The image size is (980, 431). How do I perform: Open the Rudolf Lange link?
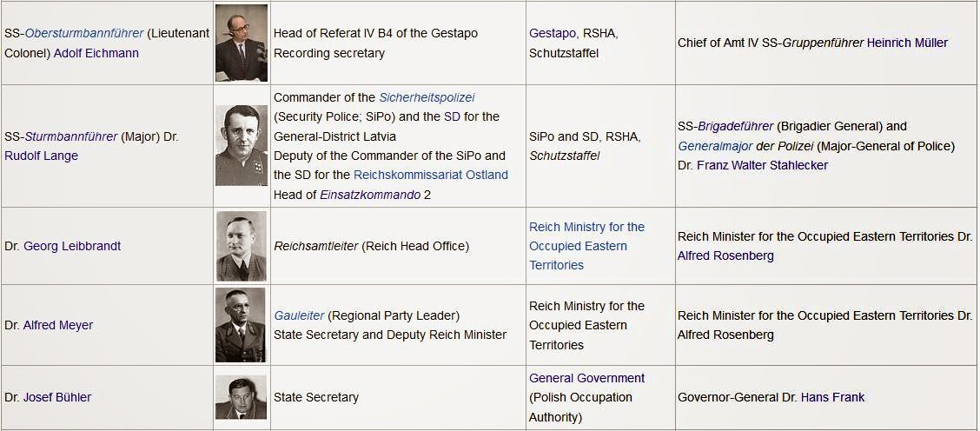click(x=41, y=156)
